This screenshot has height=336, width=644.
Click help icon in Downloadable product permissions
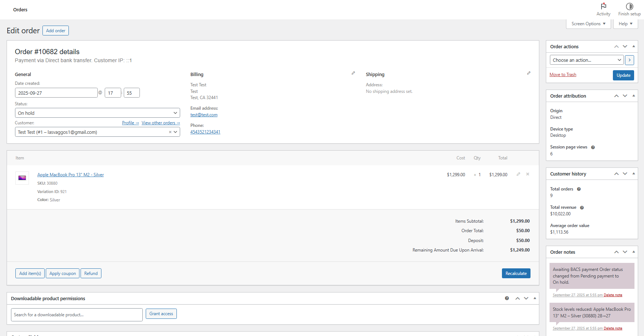click(x=507, y=298)
